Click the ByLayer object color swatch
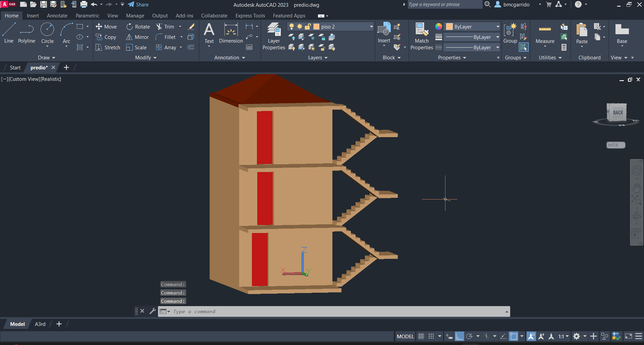This screenshot has height=345, width=644. pyautogui.click(x=449, y=27)
